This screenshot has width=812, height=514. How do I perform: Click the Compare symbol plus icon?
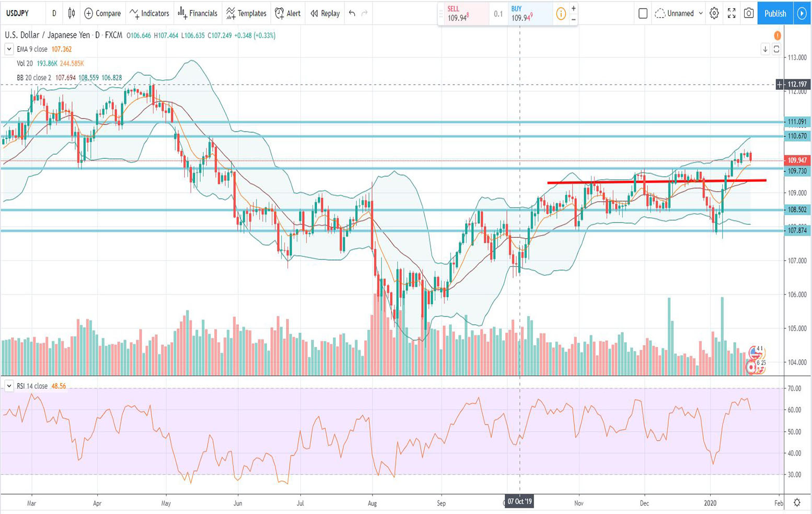[89, 14]
